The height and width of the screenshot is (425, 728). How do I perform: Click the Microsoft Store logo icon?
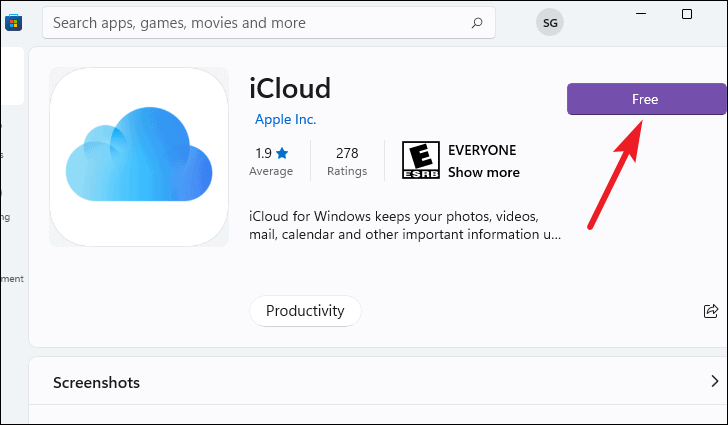(13, 22)
